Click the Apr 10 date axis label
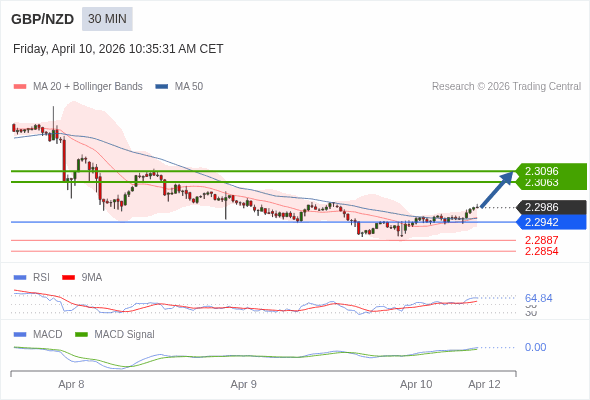This screenshot has width=590, height=400. point(416,385)
